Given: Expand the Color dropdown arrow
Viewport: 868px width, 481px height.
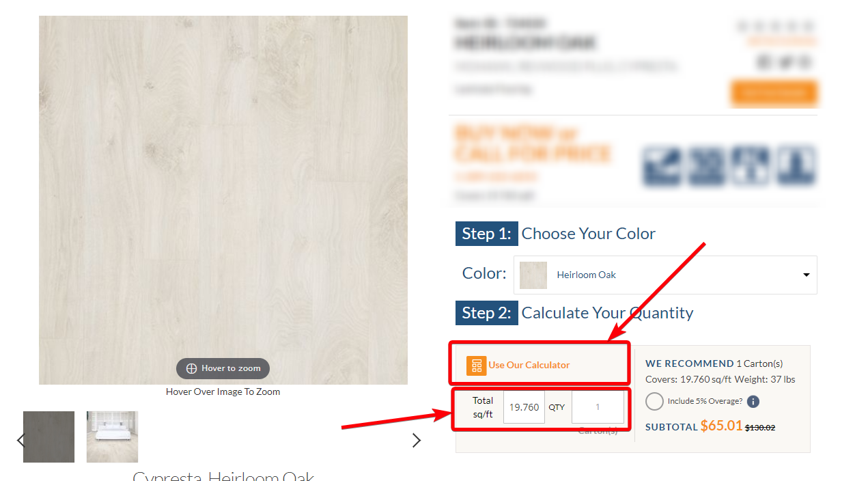Looking at the screenshot, I should coord(806,275).
